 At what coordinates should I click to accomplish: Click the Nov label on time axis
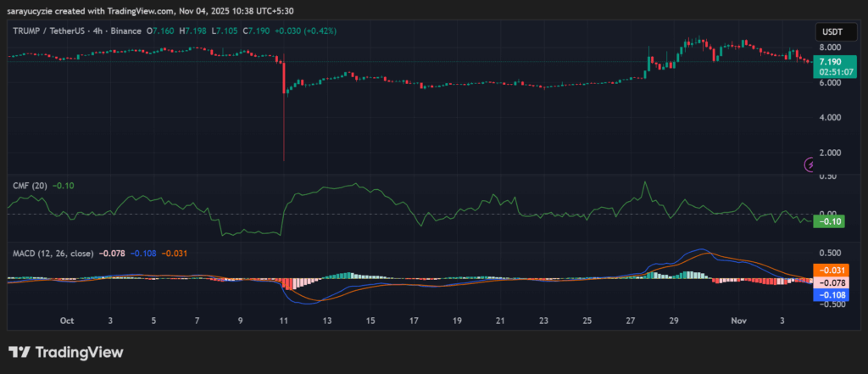pyautogui.click(x=740, y=321)
